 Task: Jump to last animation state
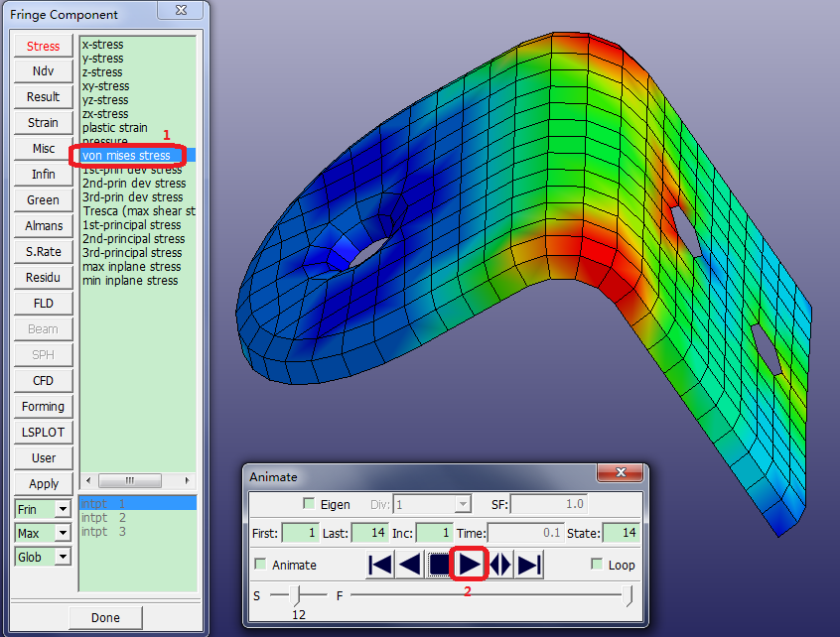tap(529, 565)
